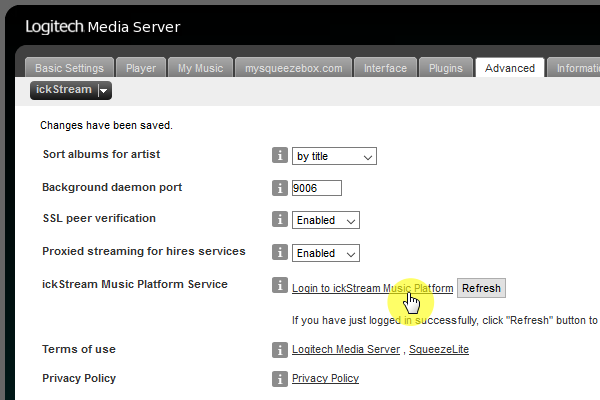This screenshot has width=600, height=400.
Task: Expand the SSL peer verification dropdown
Action: (x=325, y=220)
